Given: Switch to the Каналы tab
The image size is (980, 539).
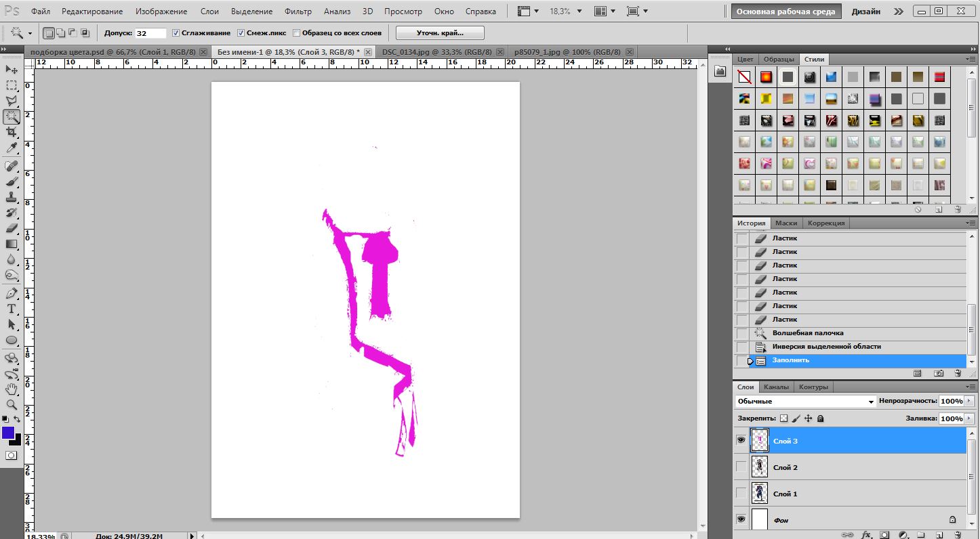Looking at the screenshot, I should 776,387.
